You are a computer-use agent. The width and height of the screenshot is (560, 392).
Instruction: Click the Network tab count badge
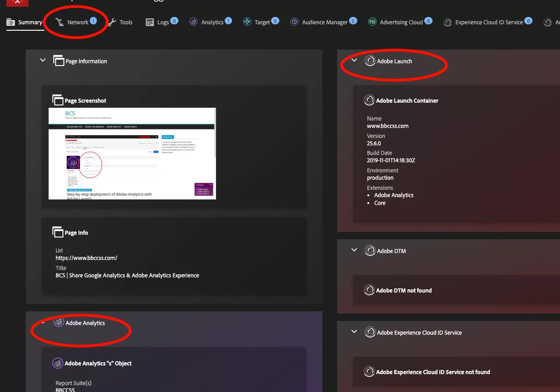point(93,21)
